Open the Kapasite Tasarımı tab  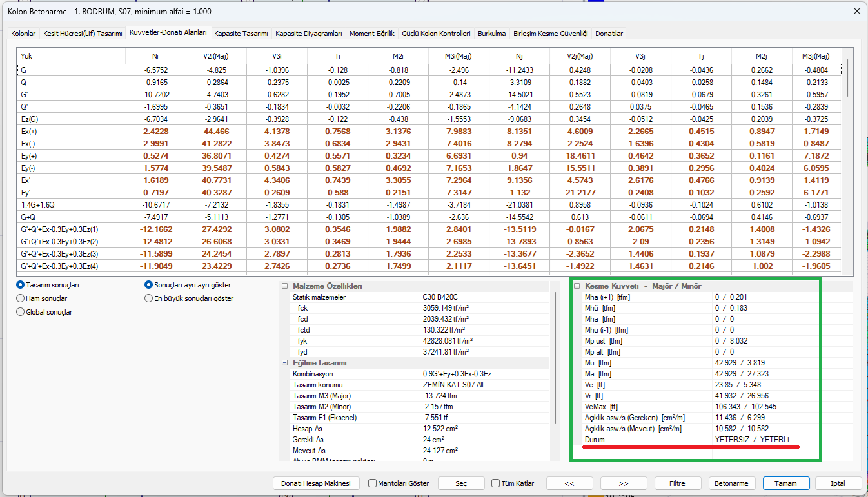(241, 34)
